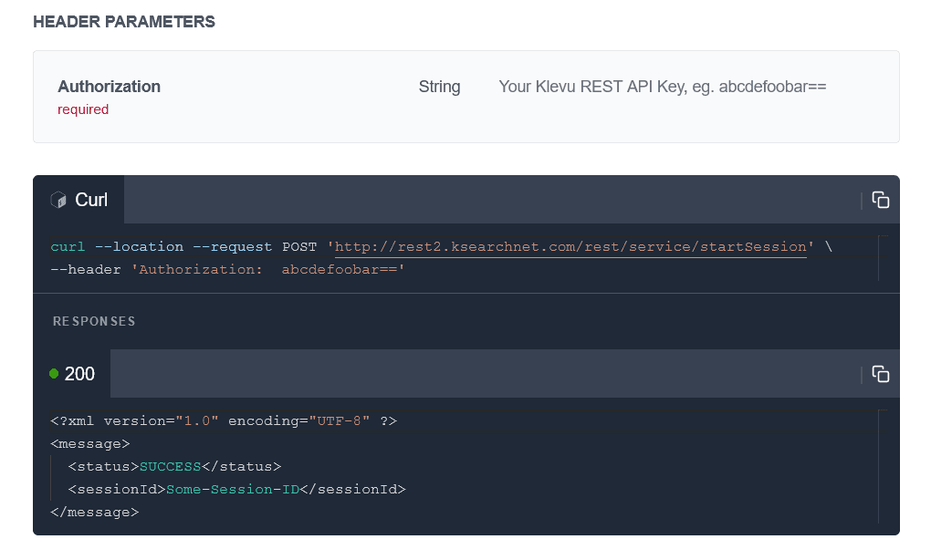The width and height of the screenshot is (931, 560).
Task: Copy the Curl command with the copy icon
Action: click(x=880, y=200)
